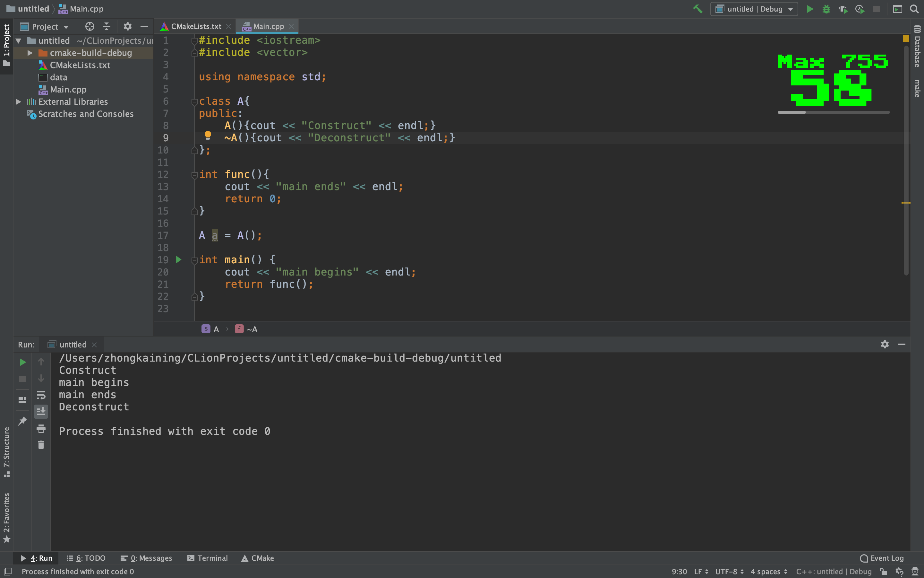
Task: Close the Main.cpp tab
Action: 291,26
